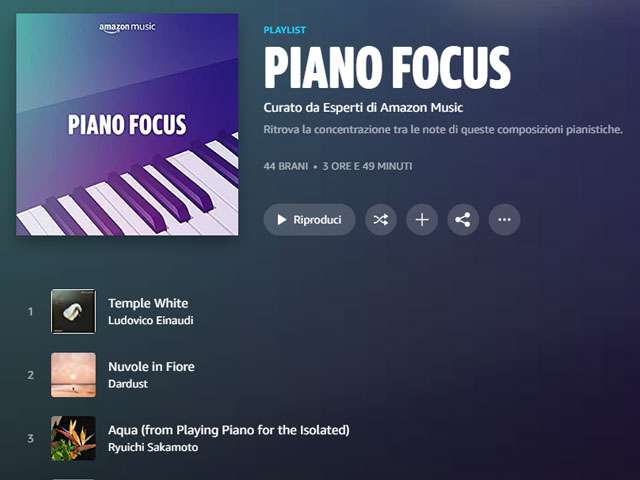The image size is (640, 480).
Task: Open artist Ludovico Einaudi link
Action: (151, 320)
